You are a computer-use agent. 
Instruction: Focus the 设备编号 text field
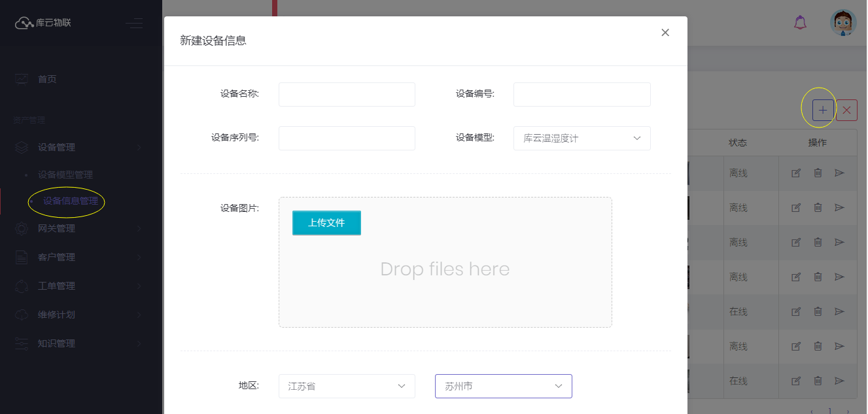[x=582, y=94]
